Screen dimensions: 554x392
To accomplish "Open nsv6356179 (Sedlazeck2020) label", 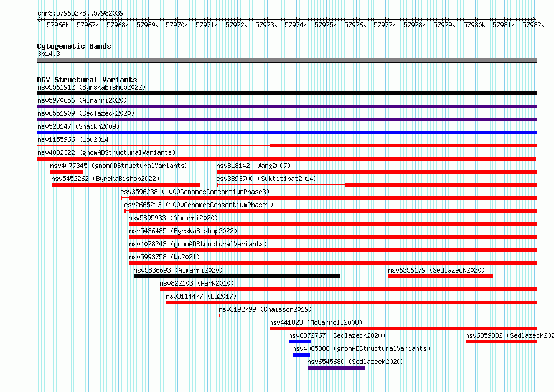I will (436, 270).
